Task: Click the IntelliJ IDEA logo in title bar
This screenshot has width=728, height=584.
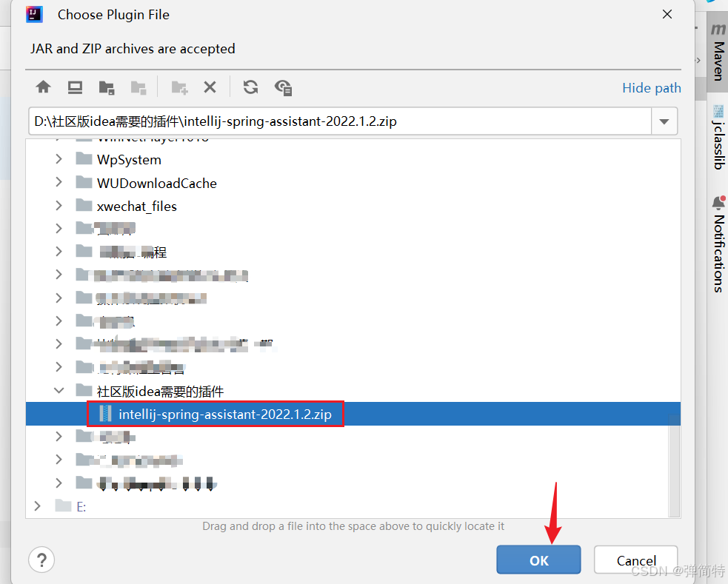Action: click(x=34, y=14)
